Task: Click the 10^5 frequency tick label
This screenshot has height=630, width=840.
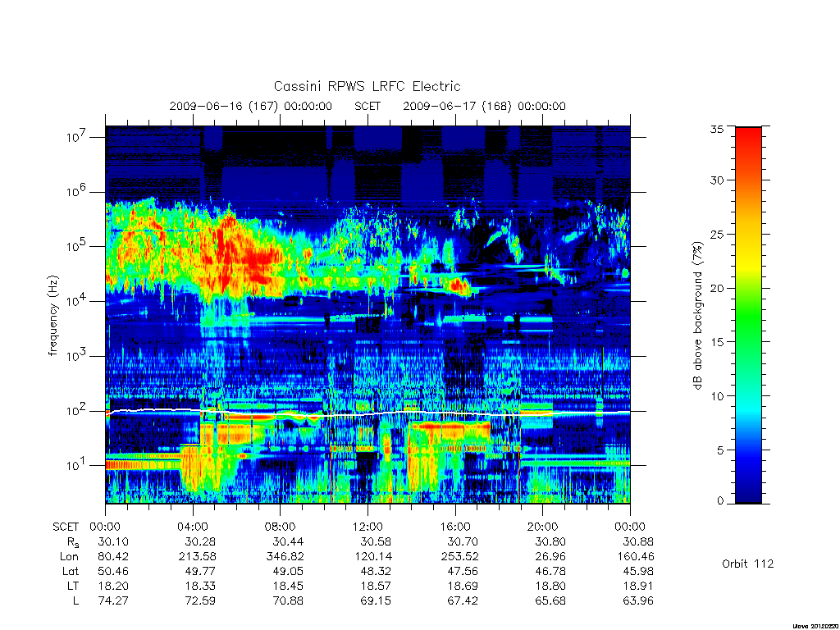Action: (76, 246)
